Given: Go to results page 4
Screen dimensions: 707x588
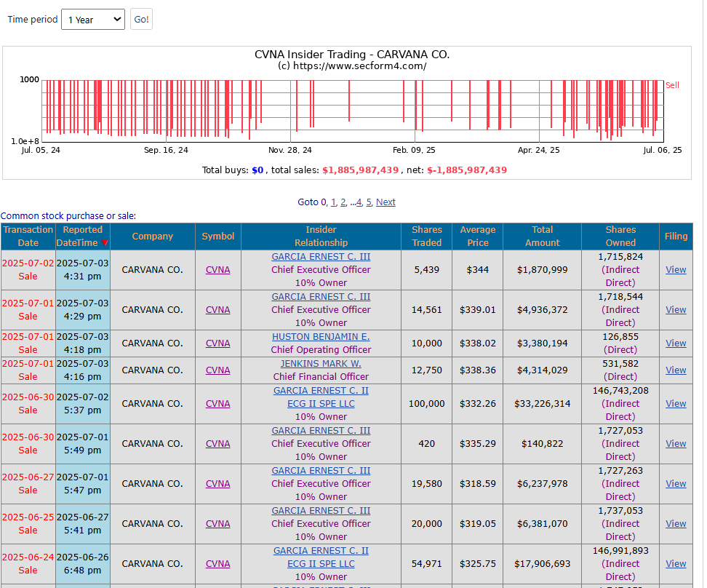Looking at the screenshot, I should [359, 202].
